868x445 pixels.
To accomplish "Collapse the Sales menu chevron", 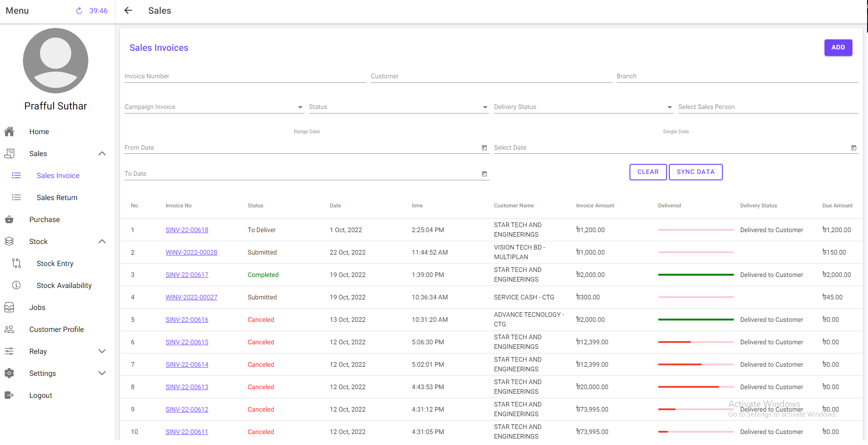I will coord(102,153).
